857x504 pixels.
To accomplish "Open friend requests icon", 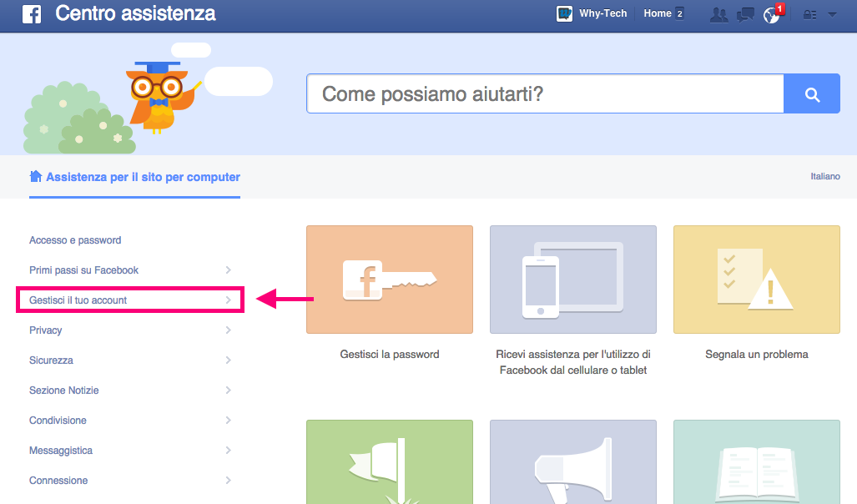I will [x=718, y=15].
